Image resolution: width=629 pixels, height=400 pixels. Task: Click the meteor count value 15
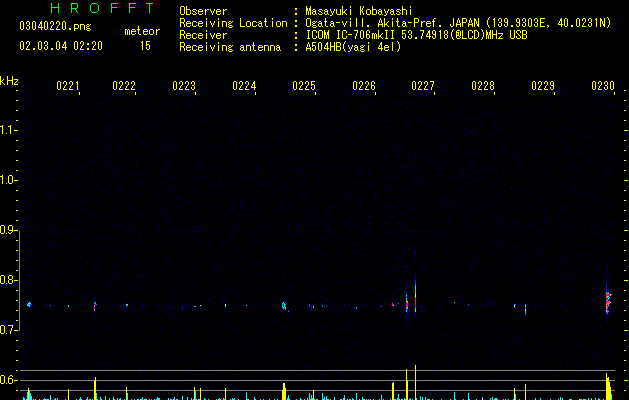[145, 46]
